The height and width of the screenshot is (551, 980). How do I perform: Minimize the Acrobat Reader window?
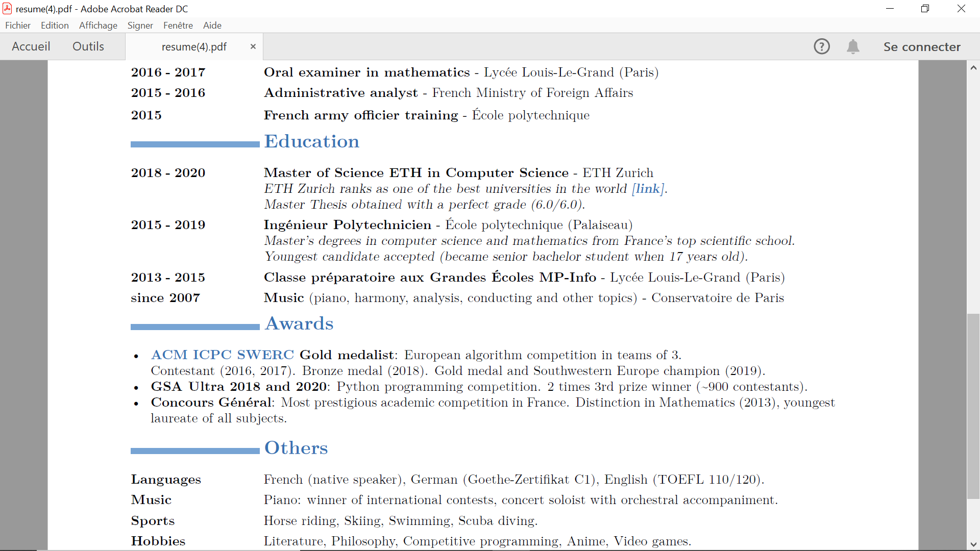tap(890, 9)
